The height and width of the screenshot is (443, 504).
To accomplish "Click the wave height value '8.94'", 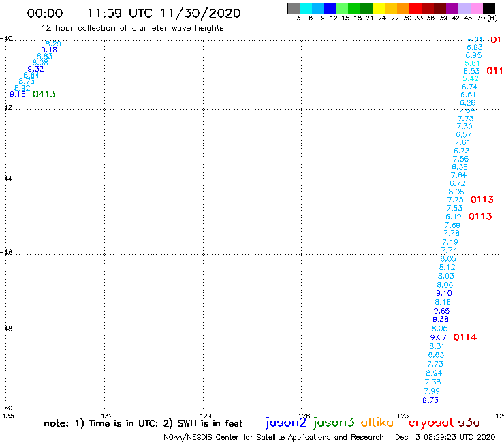I will pos(434,373).
